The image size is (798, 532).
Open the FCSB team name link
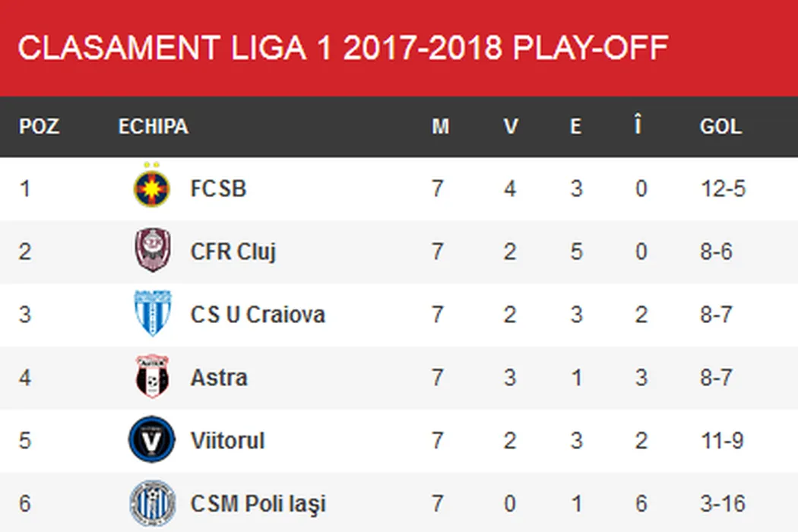218,188
